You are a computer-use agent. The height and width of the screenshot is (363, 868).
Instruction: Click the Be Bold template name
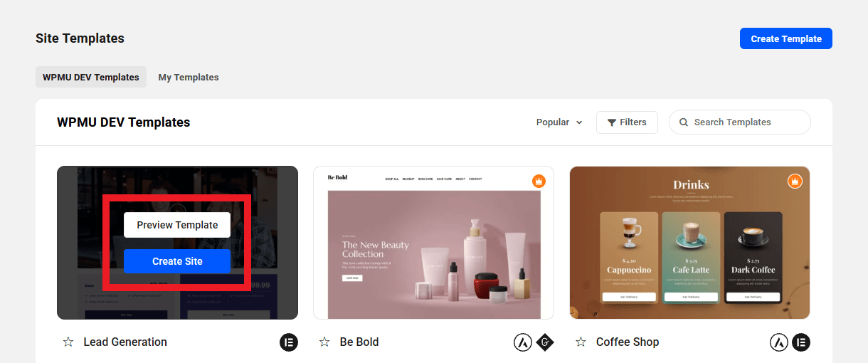click(359, 342)
